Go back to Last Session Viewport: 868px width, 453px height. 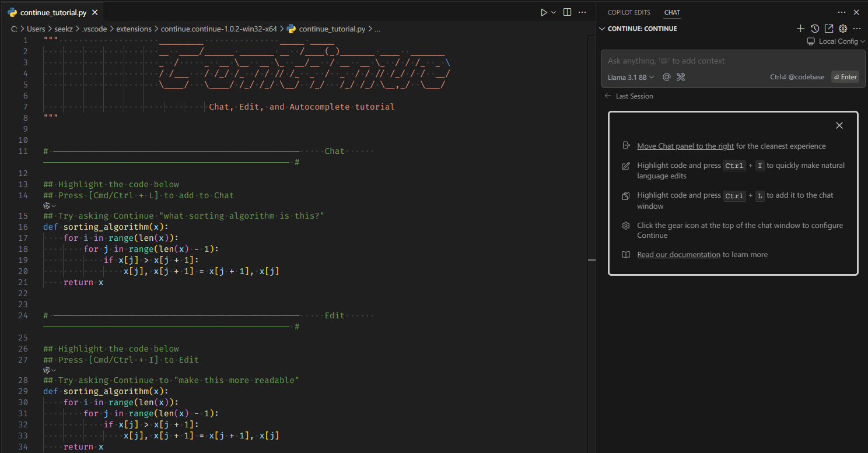point(629,96)
